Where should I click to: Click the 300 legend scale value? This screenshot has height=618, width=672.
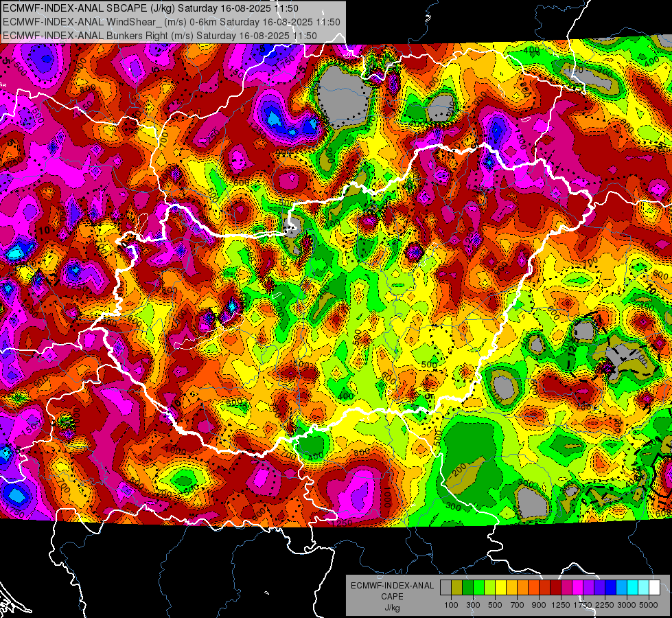click(473, 605)
